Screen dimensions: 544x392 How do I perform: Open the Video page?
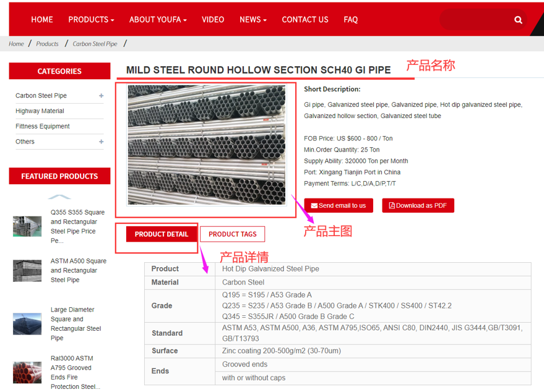point(213,20)
